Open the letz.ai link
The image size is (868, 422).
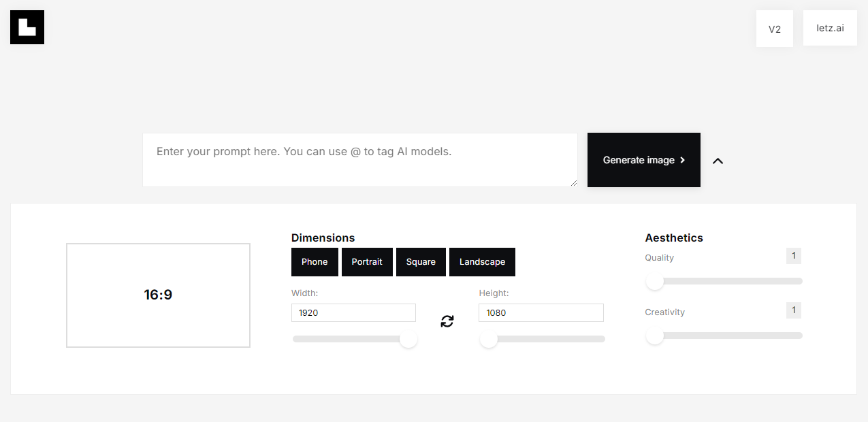(829, 29)
